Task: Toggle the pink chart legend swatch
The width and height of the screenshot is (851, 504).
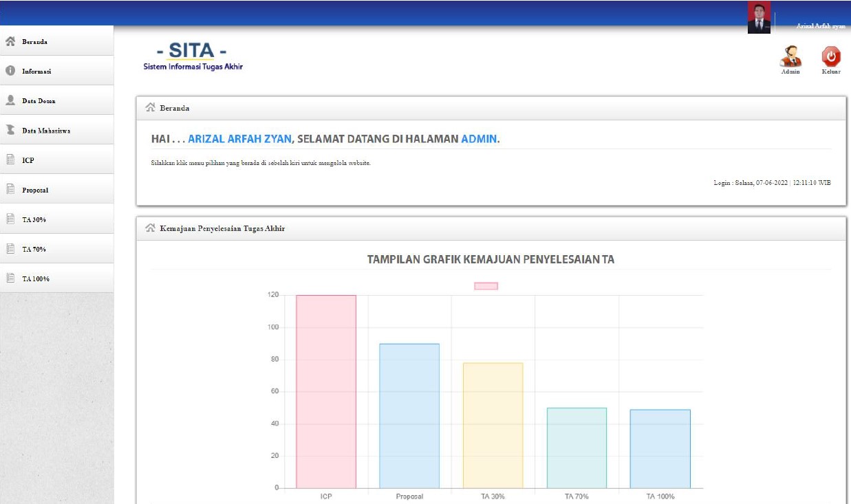Action: click(x=486, y=286)
